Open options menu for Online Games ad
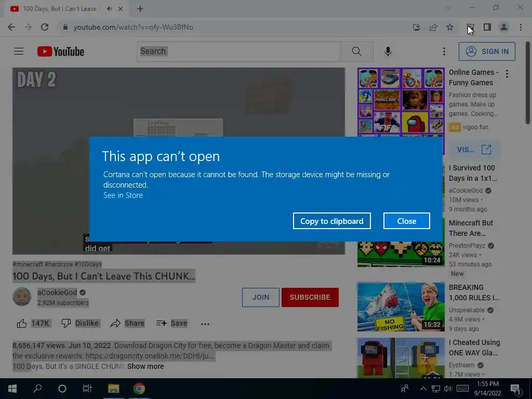532x399 pixels. 507,74
